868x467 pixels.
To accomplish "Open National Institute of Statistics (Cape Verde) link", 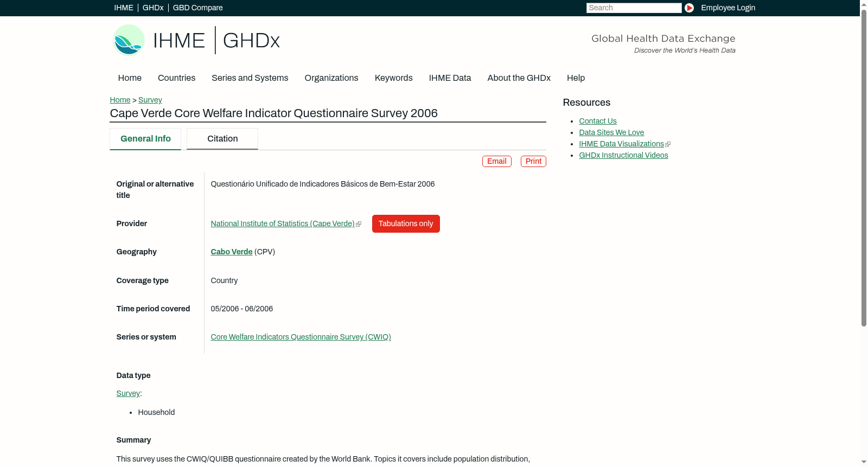I will tap(283, 223).
